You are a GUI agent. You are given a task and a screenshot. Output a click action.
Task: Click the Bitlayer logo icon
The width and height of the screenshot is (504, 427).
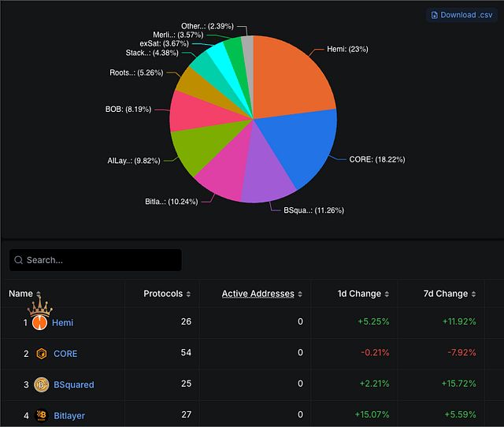point(42,415)
